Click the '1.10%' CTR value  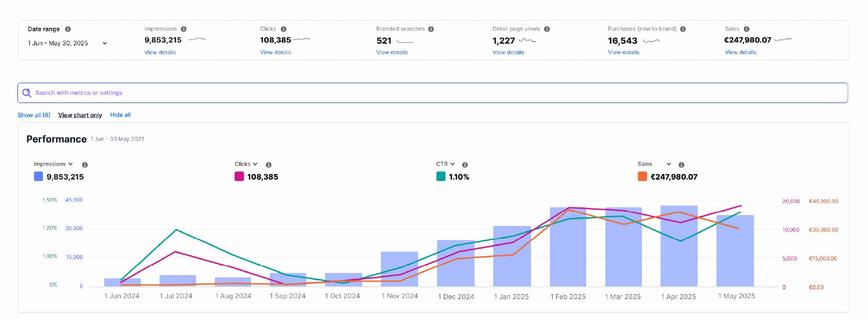459,177
